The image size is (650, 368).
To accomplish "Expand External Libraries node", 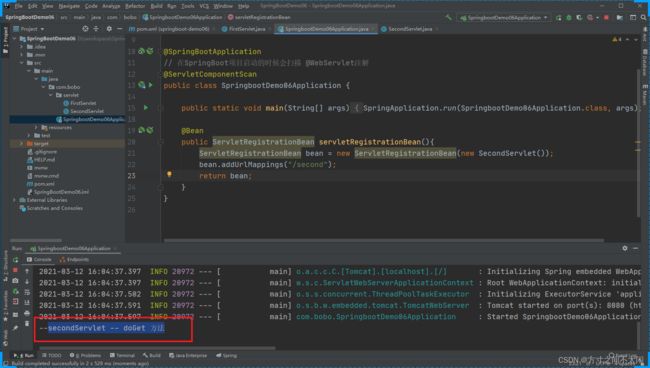I will pyautogui.click(x=15, y=200).
